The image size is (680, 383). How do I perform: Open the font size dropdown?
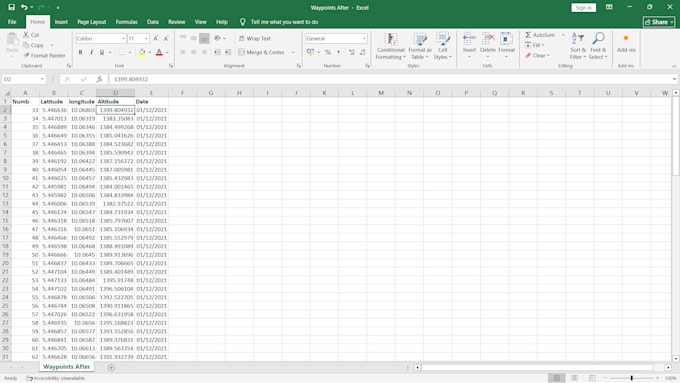(146, 39)
